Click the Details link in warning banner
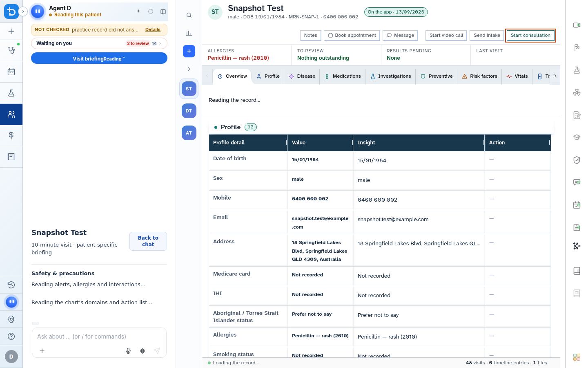The width and height of the screenshot is (588, 368). click(153, 30)
